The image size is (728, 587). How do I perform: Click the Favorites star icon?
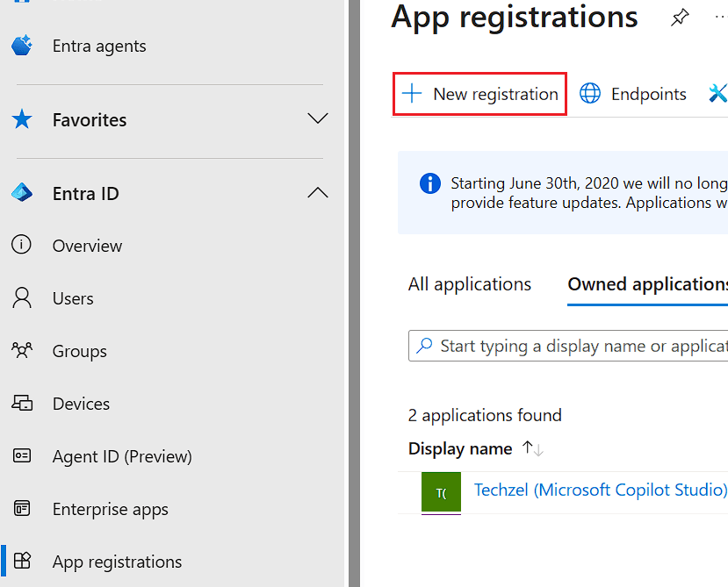point(22,119)
